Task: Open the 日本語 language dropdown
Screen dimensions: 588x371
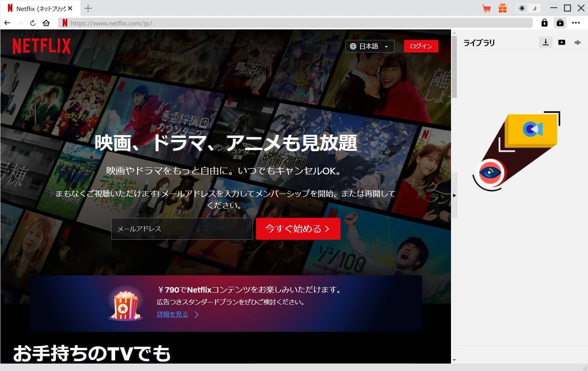Action: pyautogui.click(x=370, y=46)
